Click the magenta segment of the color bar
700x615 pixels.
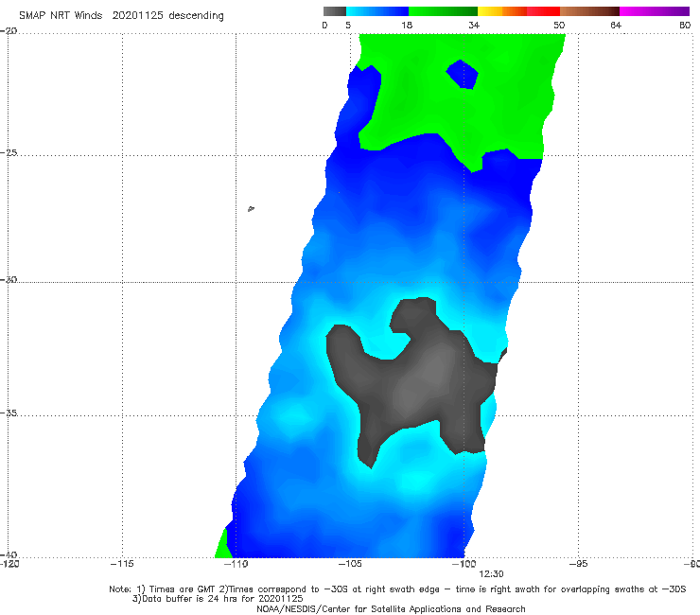tap(655, 11)
